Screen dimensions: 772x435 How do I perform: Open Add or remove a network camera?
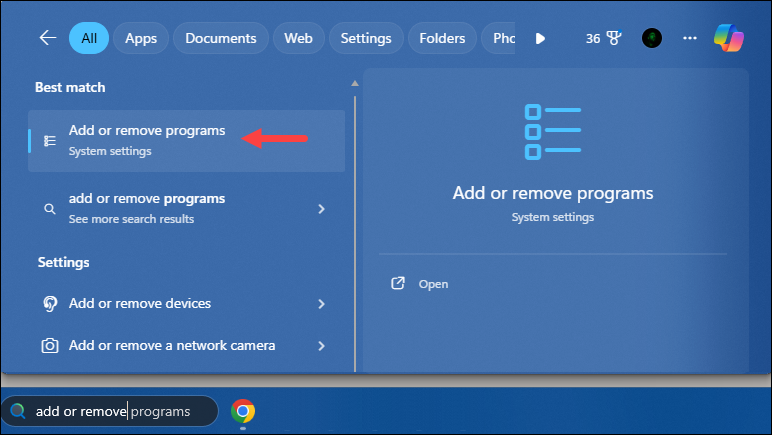187,345
